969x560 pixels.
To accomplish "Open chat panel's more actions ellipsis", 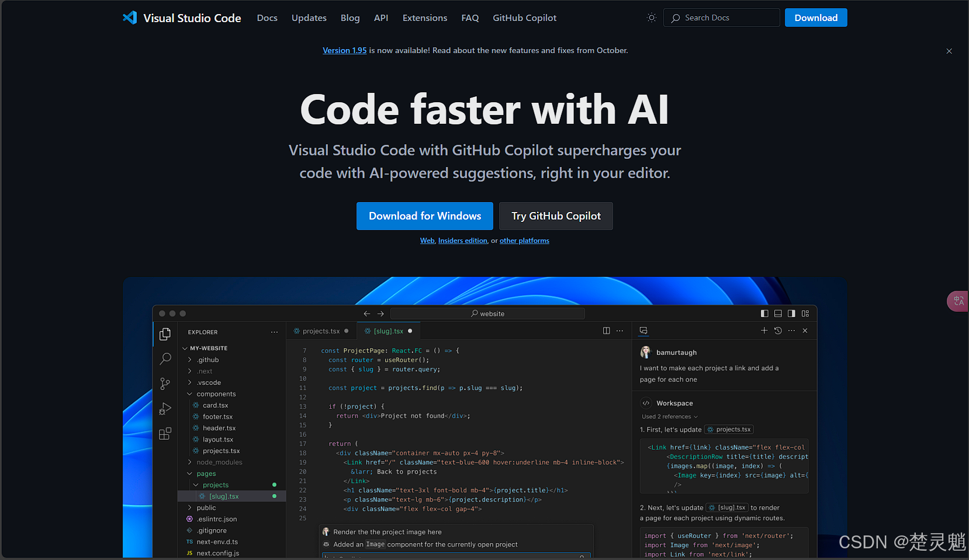I will tap(791, 331).
